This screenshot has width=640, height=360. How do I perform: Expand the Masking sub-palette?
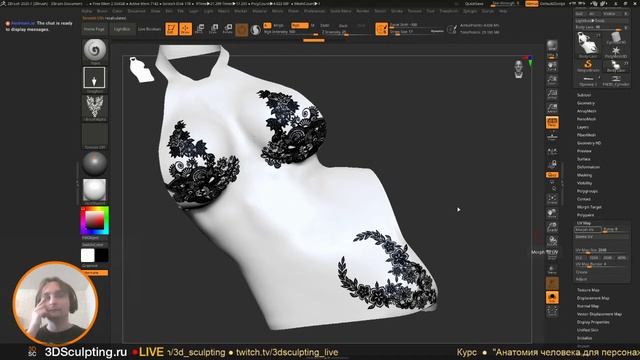[x=584, y=175]
